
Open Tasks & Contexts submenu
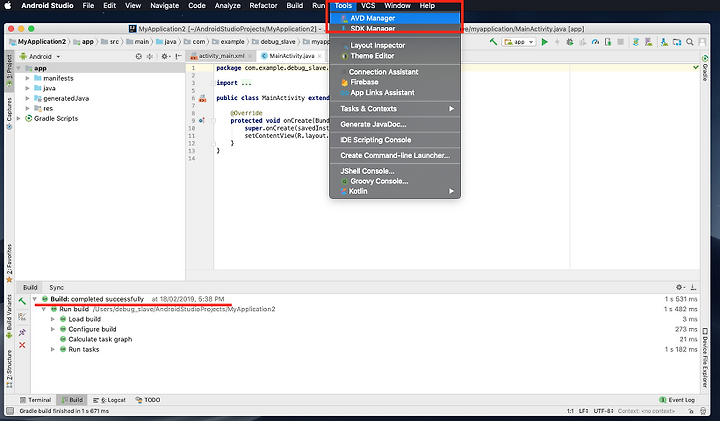pyautogui.click(x=395, y=109)
